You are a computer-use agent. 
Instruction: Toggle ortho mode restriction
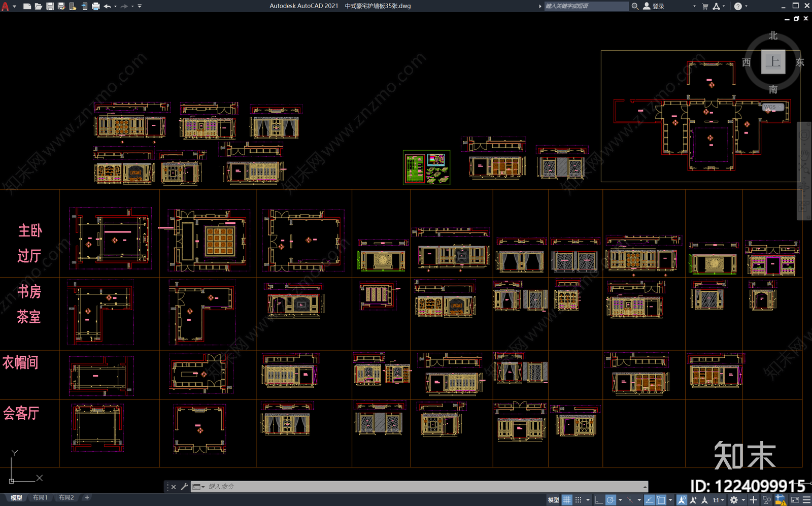(599, 500)
